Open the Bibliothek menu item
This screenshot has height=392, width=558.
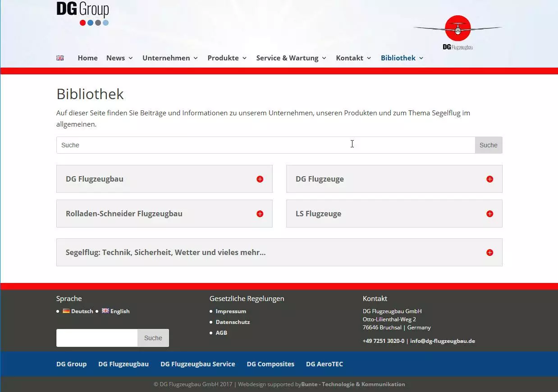coord(398,58)
